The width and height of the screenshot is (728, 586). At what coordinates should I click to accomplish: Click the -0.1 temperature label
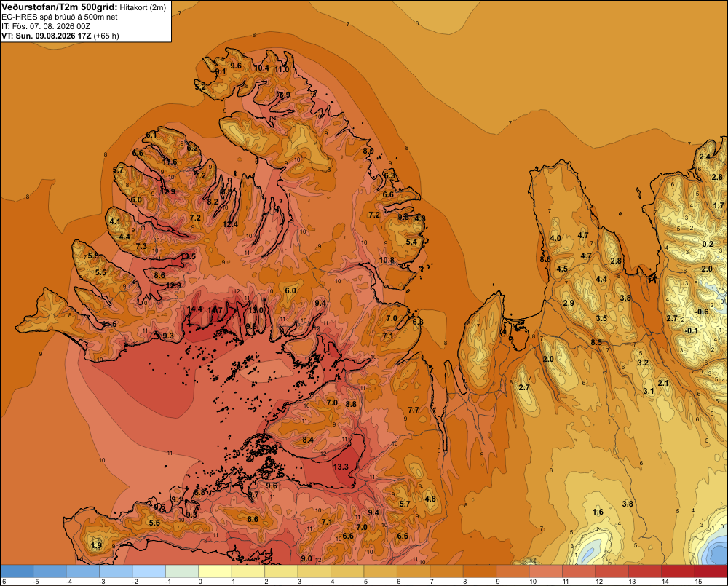(692, 330)
